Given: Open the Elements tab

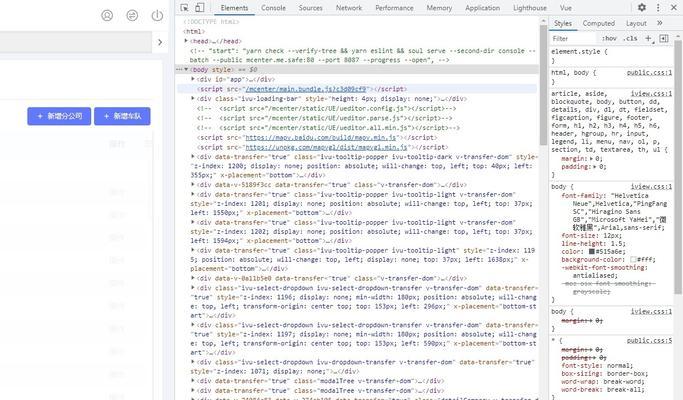Looking at the screenshot, I should pyautogui.click(x=234, y=8).
